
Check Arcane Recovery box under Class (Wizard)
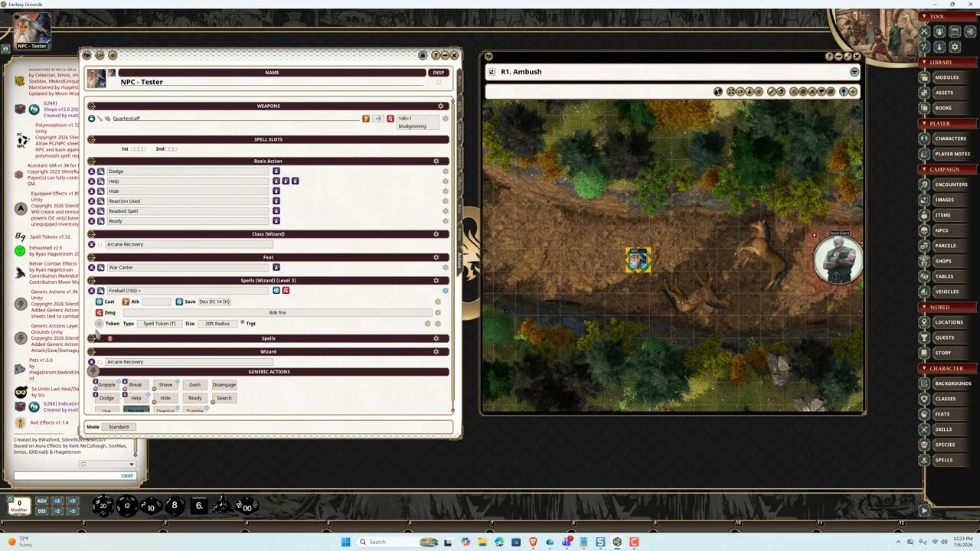[x=100, y=244]
